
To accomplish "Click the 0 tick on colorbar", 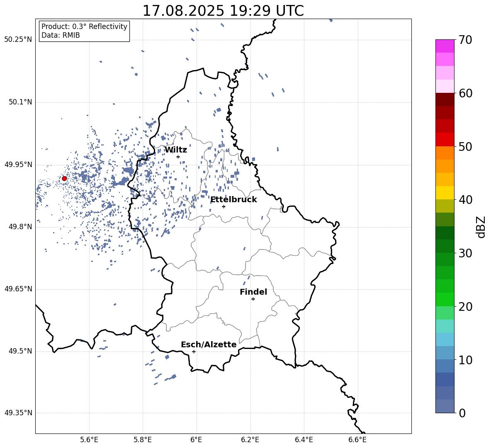I will (x=462, y=413).
